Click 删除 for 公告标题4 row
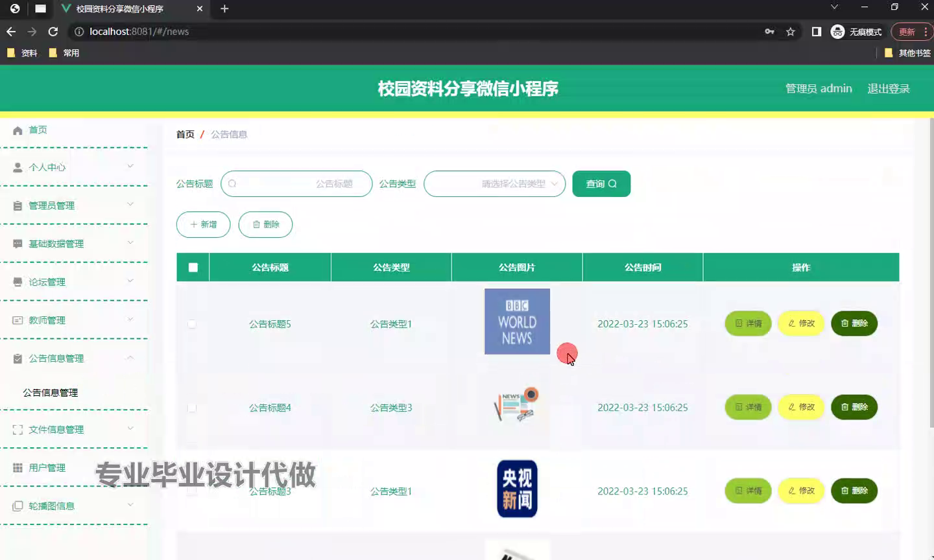The image size is (934, 560). (854, 407)
